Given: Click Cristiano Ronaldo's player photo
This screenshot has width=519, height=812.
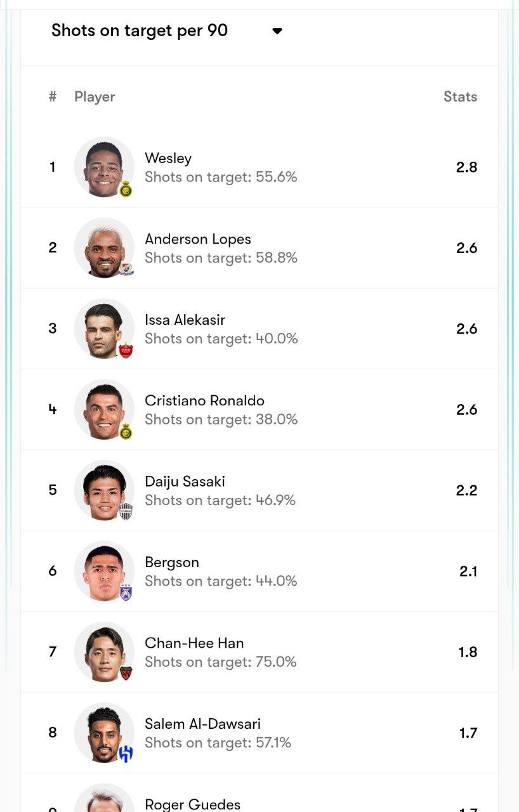Looking at the screenshot, I should pos(103,409).
